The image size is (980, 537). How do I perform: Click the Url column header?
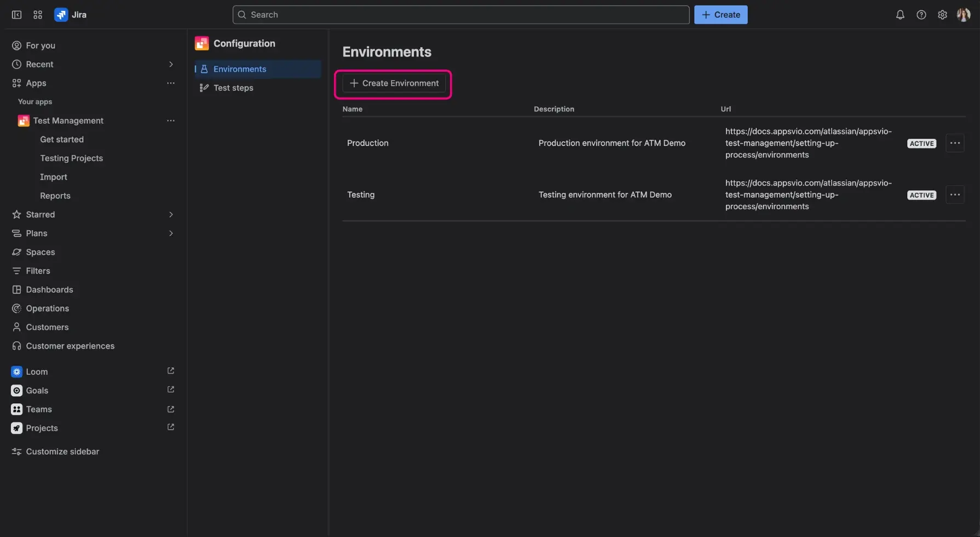pos(725,109)
